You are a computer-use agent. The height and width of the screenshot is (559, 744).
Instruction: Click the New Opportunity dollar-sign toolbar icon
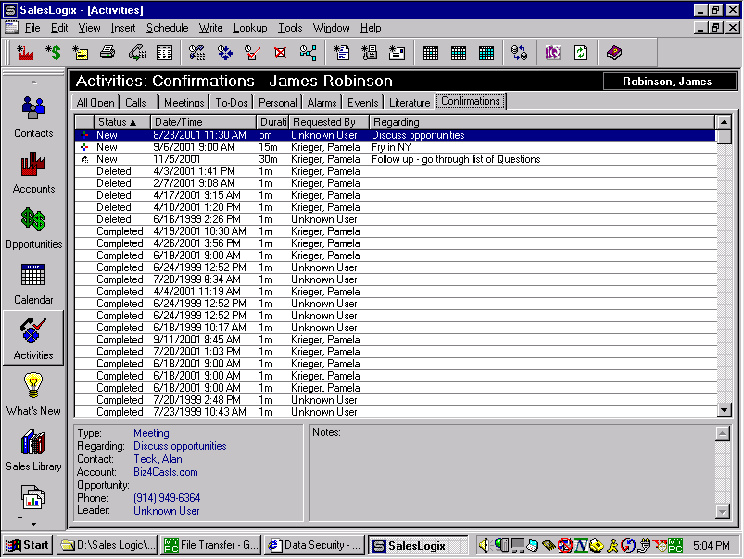[53, 53]
